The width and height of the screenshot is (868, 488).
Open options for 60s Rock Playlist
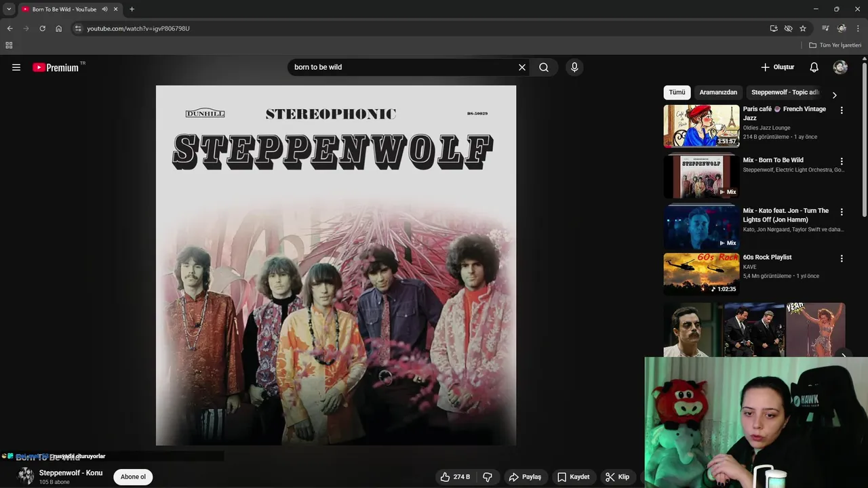(842, 259)
